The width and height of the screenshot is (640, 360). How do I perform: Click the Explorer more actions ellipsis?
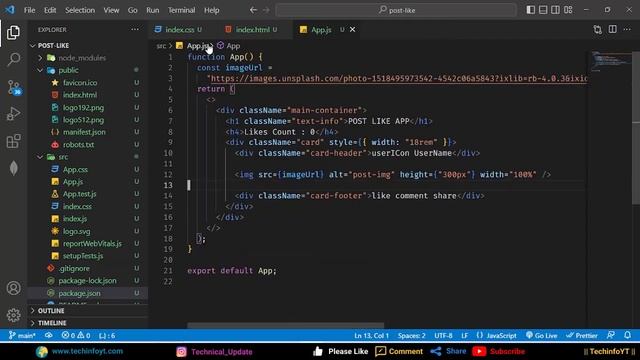point(135,29)
